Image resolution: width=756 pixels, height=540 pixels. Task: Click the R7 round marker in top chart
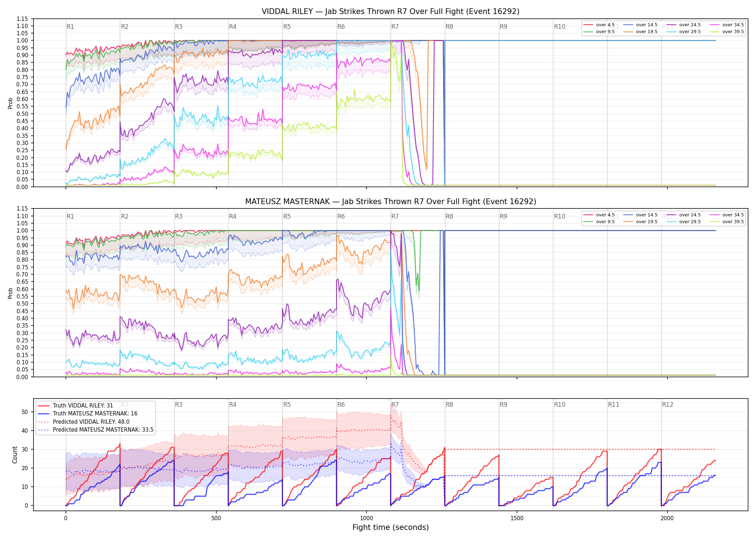(x=395, y=27)
